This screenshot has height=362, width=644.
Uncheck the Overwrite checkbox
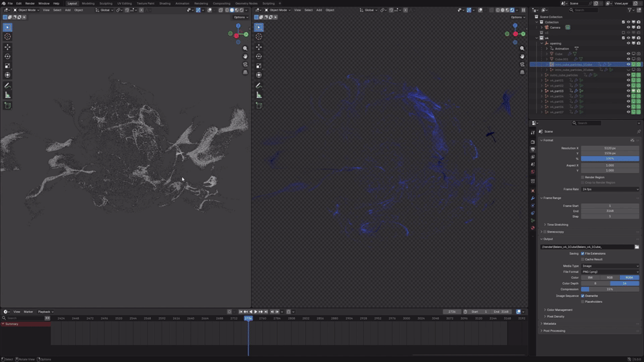(x=582, y=296)
